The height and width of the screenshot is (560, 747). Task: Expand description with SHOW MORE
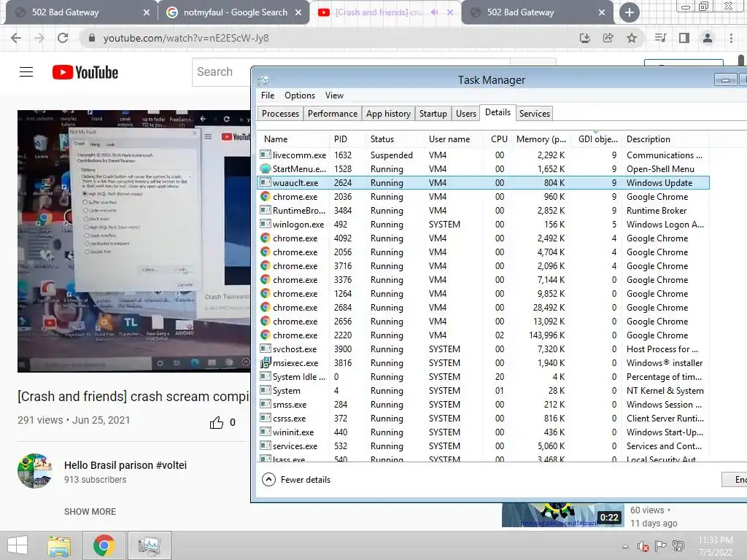click(90, 511)
